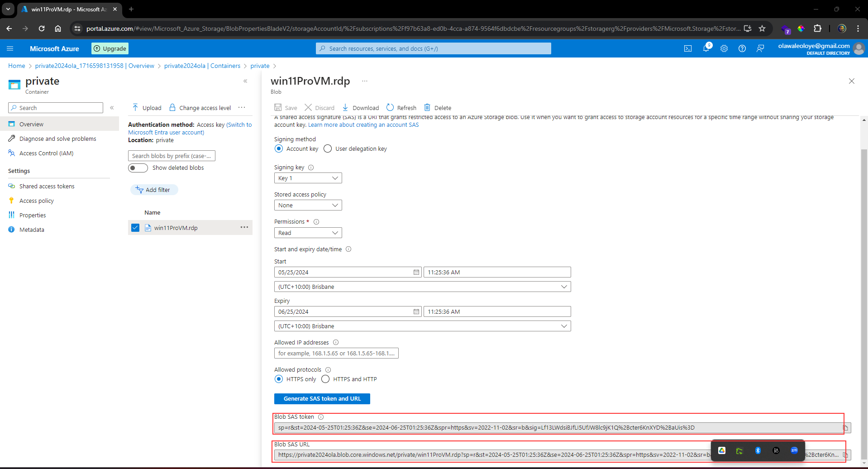Open the Expiry date calendar picker

(416, 311)
